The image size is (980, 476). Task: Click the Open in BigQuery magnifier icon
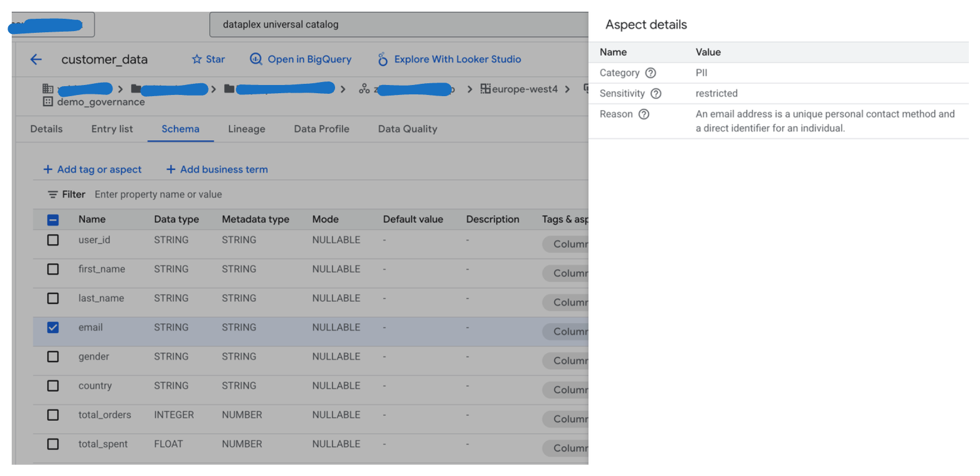[x=256, y=59]
